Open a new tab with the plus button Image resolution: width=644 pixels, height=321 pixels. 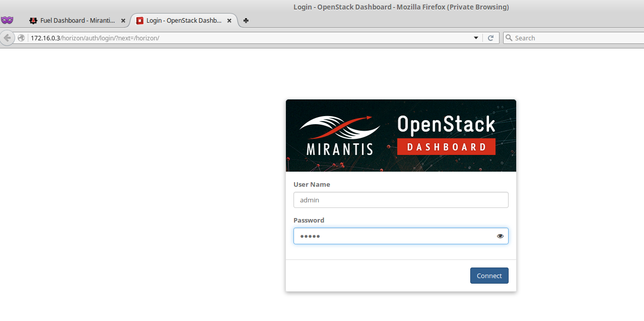coord(246,21)
